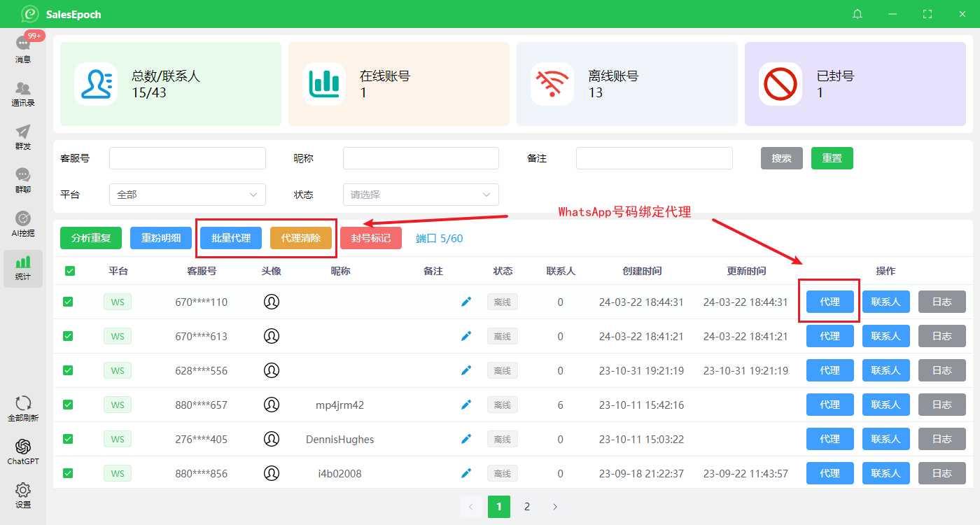980x525 pixels.
Task: Click the 备注 input field
Action: [x=654, y=158]
